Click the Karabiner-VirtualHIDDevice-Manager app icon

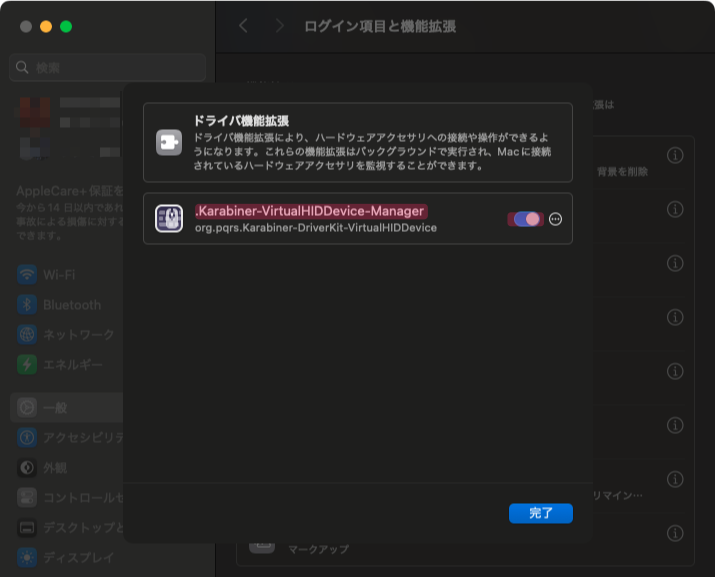pos(169,218)
